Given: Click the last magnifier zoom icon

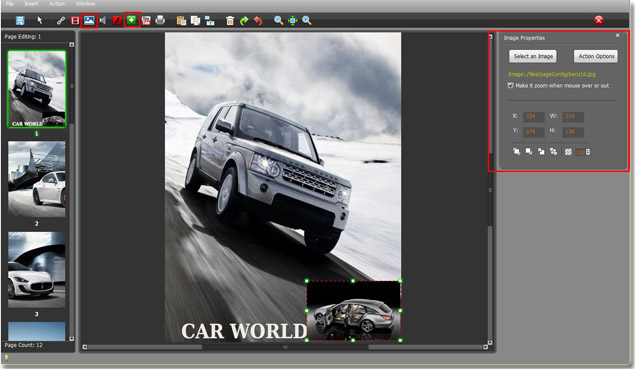Looking at the screenshot, I should coord(307,20).
